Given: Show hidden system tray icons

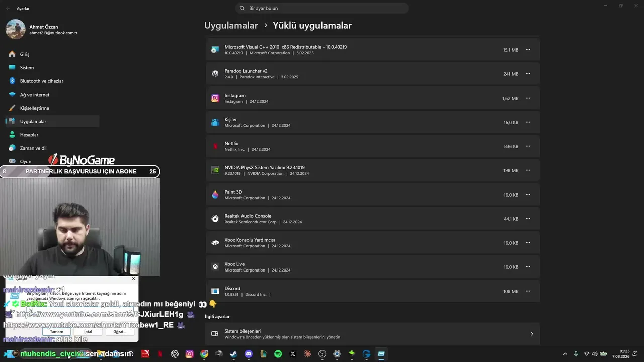Looking at the screenshot, I should point(565,354).
